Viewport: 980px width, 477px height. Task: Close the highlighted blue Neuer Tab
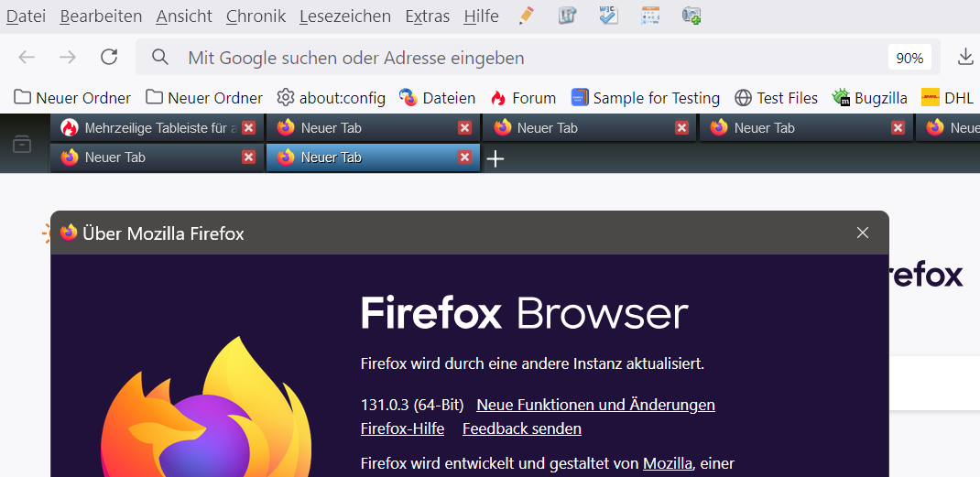pos(464,157)
